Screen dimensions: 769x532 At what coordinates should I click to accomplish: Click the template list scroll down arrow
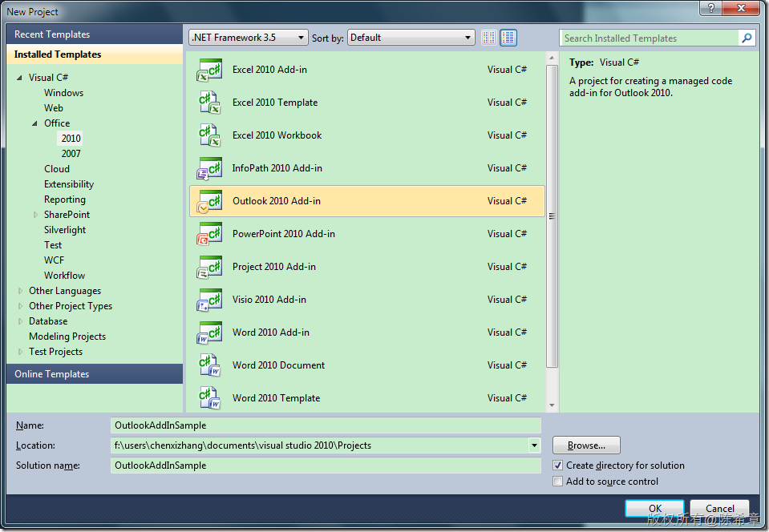pyautogui.click(x=552, y=405)
